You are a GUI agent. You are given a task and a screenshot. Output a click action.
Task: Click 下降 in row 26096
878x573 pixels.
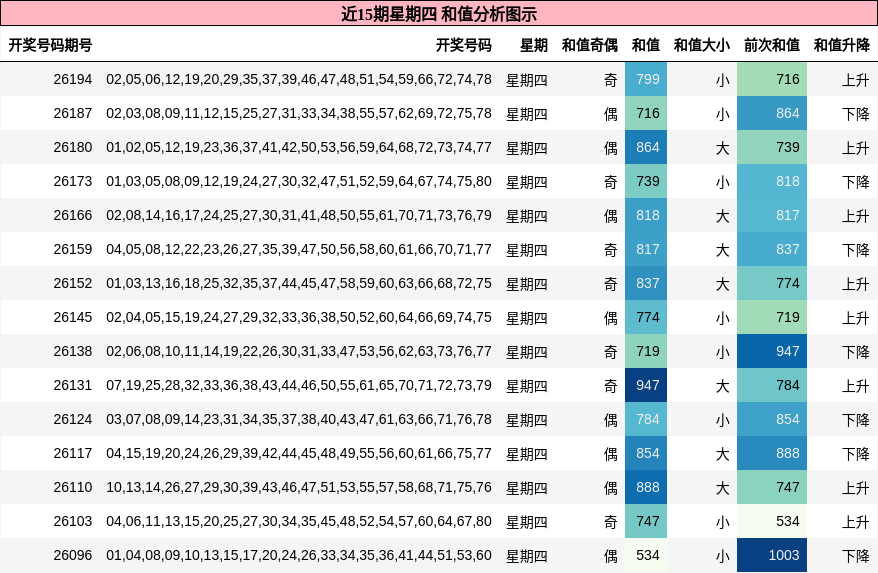(x=856, y=556)
